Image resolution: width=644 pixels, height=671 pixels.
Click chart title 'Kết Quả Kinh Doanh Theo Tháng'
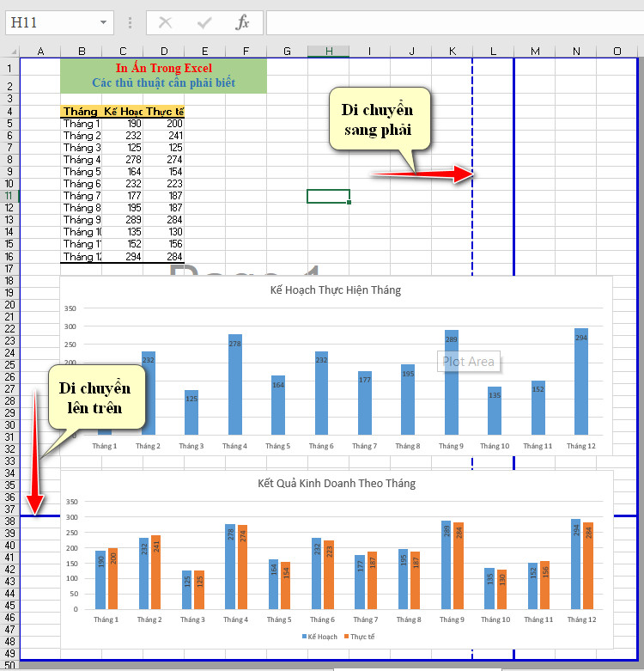click(337, 484)
